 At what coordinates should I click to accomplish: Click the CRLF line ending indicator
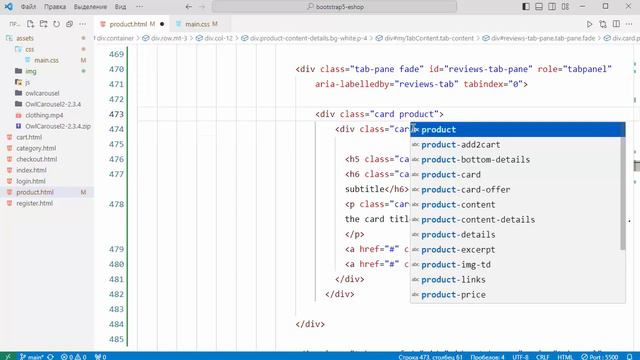click(x=542, y=357)
